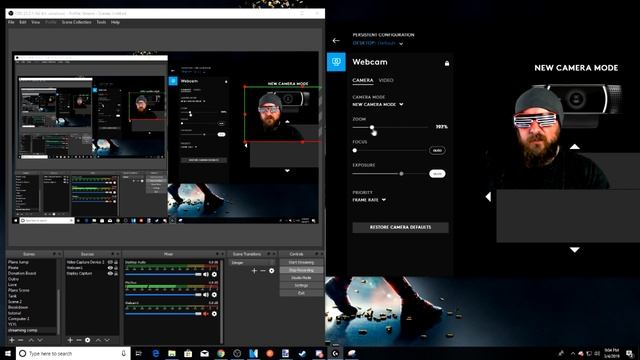This screenshot has width=640, height=360.
Task: Move scene up in Scenes panel
Action: (x=31, y=340)
